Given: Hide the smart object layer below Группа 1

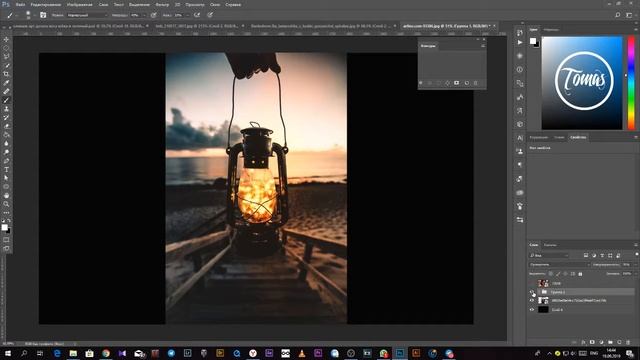Looking at the screenshot, I should tap(532, 301).
